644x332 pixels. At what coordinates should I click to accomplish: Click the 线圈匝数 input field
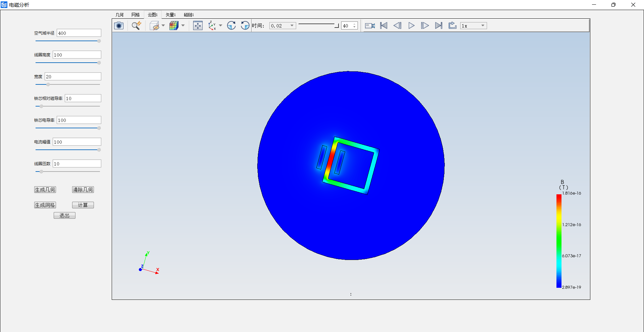[77, 163]
